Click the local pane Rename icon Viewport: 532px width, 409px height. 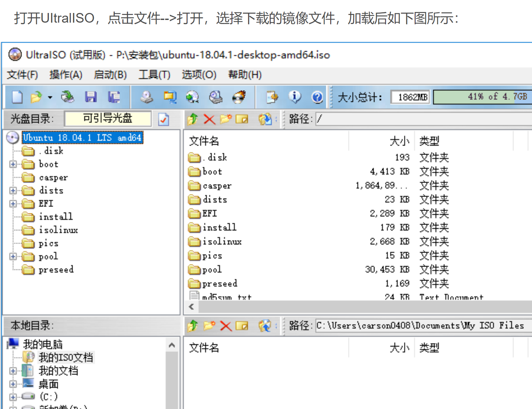(242, 326)
